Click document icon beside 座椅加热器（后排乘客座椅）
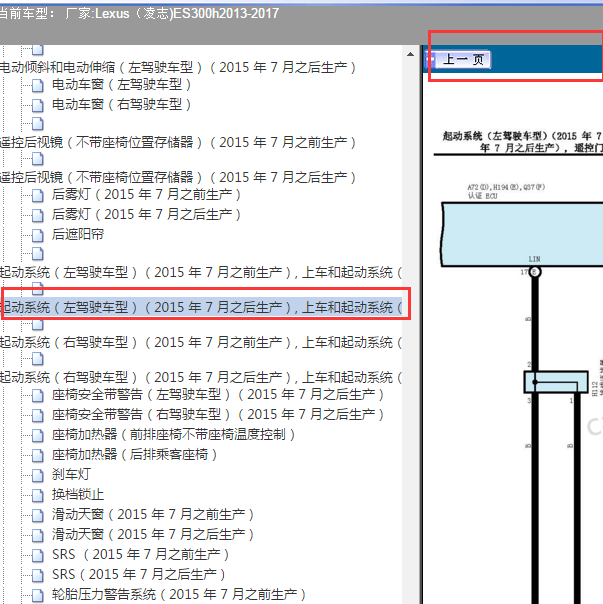603x604 pixels. click(x=37, y=455)
